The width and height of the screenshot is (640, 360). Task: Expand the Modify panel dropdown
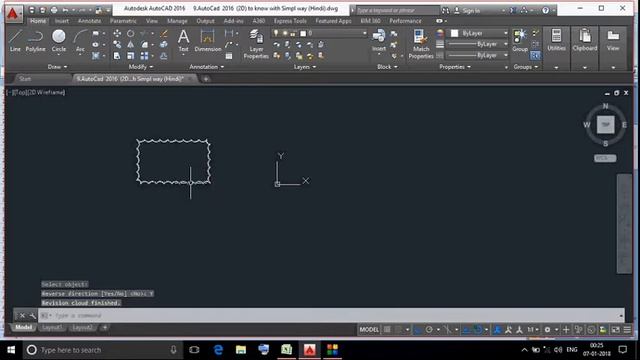[141, 67]
